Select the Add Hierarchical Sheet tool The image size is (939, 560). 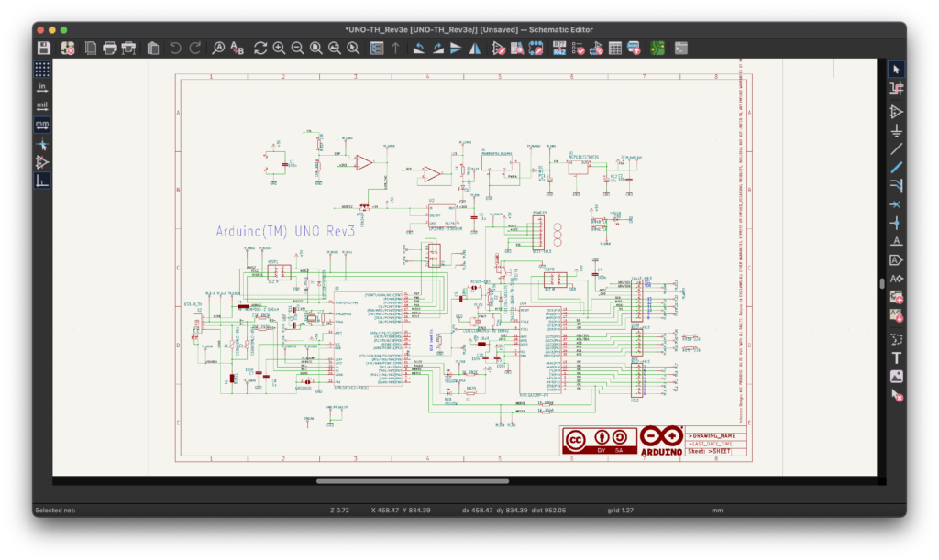897,297
